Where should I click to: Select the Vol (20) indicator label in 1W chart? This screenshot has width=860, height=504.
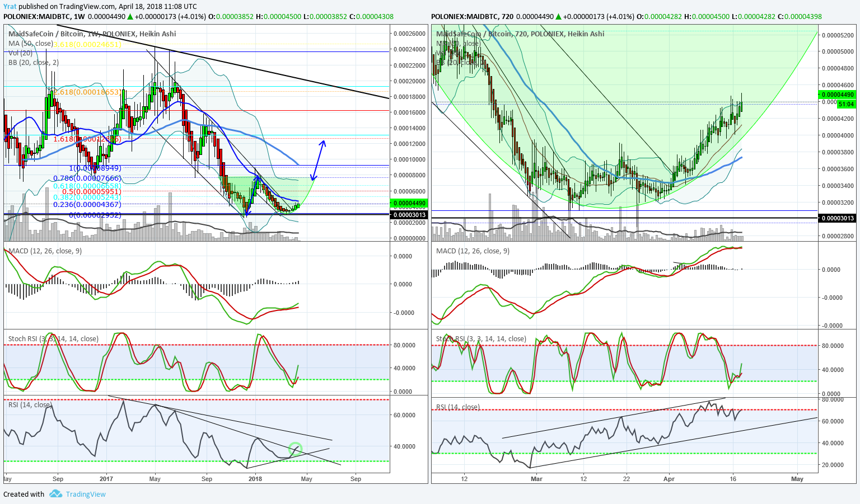coord(20,53)
